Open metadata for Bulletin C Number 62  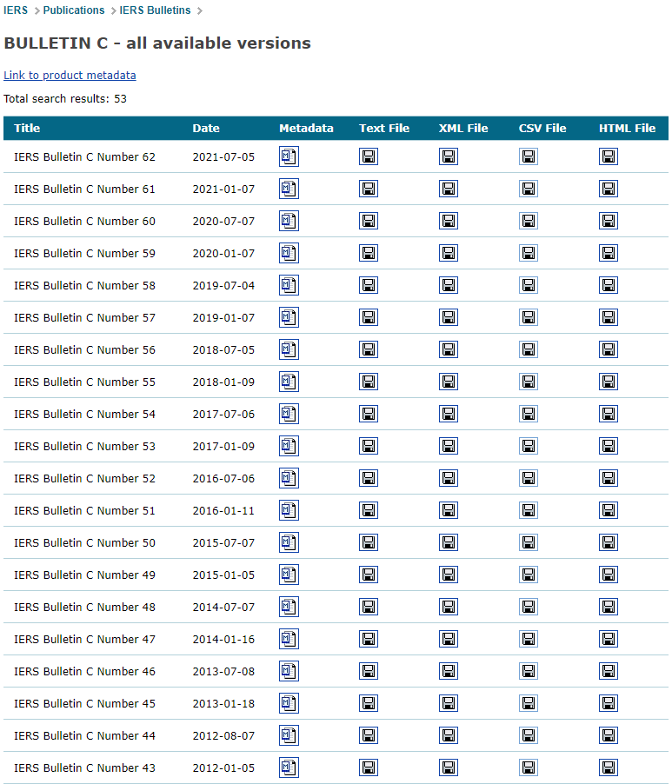[x=289, y=156]
